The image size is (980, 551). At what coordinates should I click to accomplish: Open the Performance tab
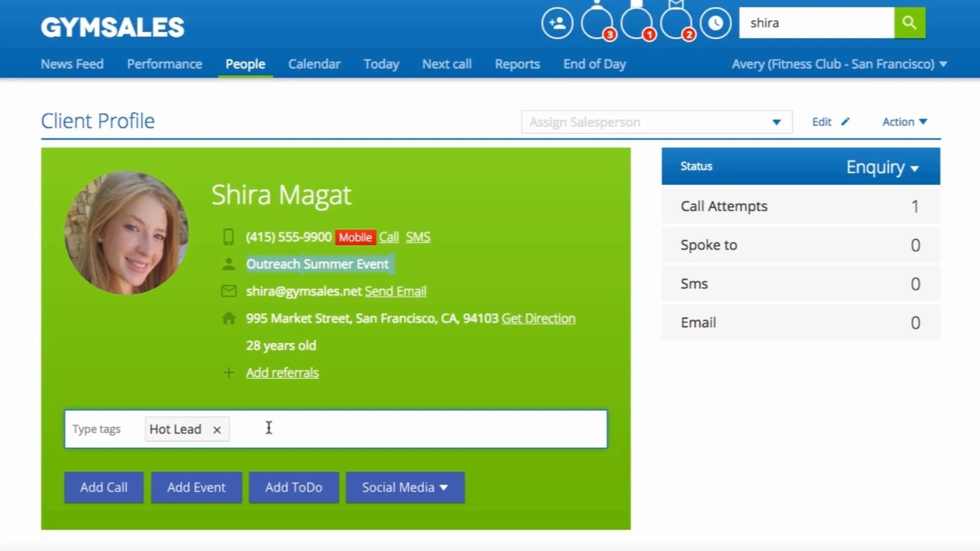tap(164, 64)
